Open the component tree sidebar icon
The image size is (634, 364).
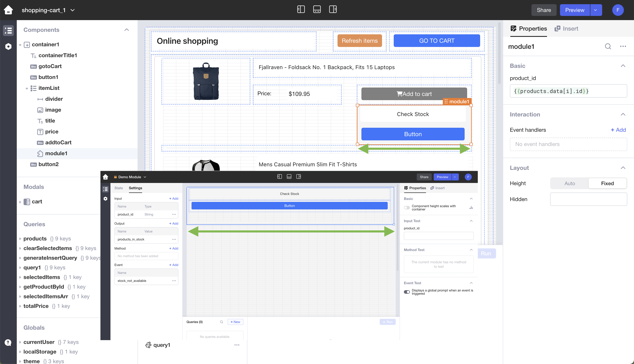(x=8, y=31)
